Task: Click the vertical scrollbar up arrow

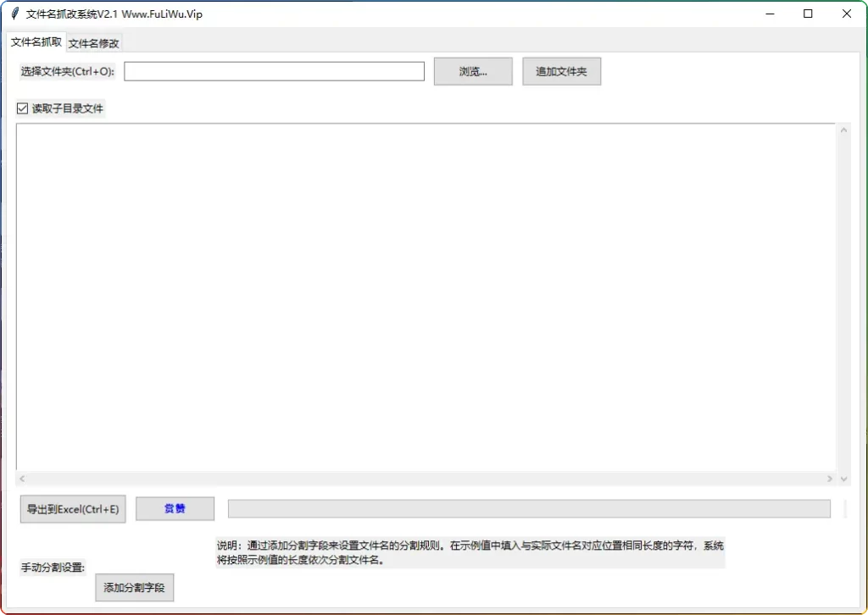Action: tap(843, 129)
